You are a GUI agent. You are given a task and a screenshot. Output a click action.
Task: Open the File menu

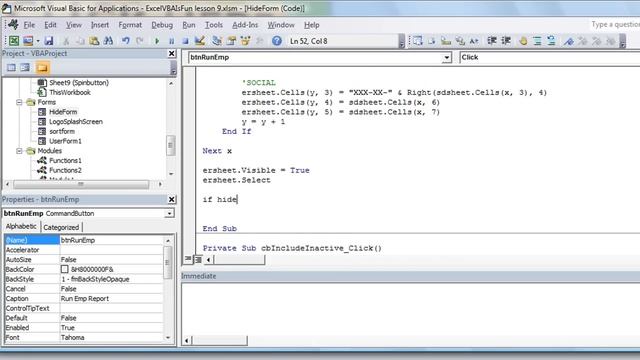click(29, 25)
